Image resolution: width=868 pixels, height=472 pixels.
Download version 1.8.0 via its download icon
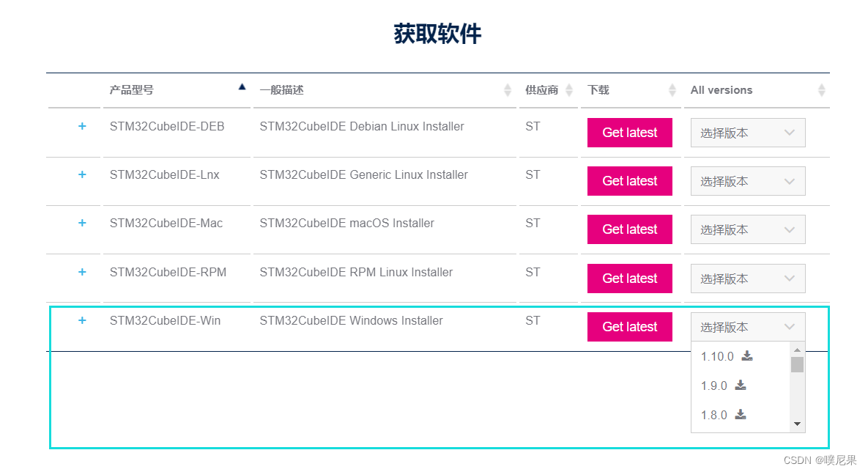click(740, 414)
